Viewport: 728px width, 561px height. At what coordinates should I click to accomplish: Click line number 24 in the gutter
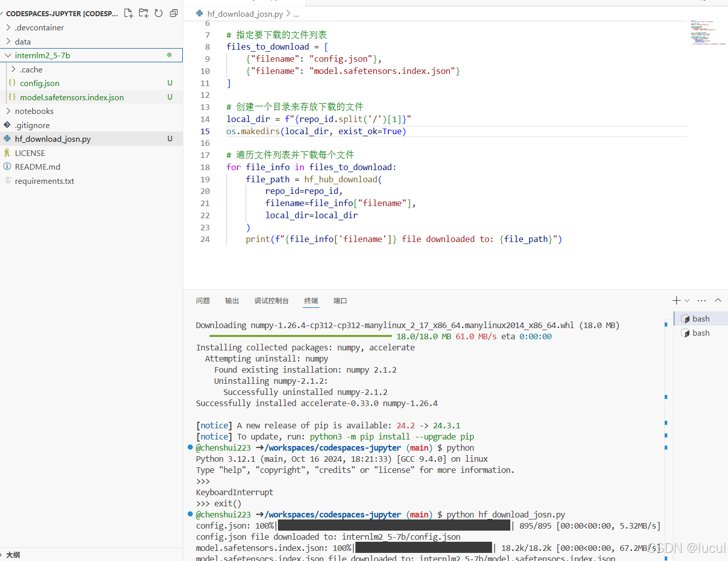click(x=205, y=239)
